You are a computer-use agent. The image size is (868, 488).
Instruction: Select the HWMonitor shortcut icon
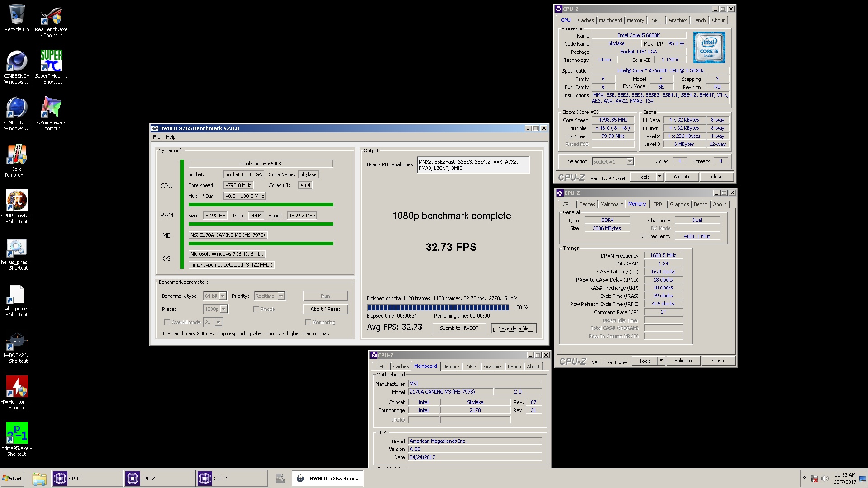click(17, 393)
